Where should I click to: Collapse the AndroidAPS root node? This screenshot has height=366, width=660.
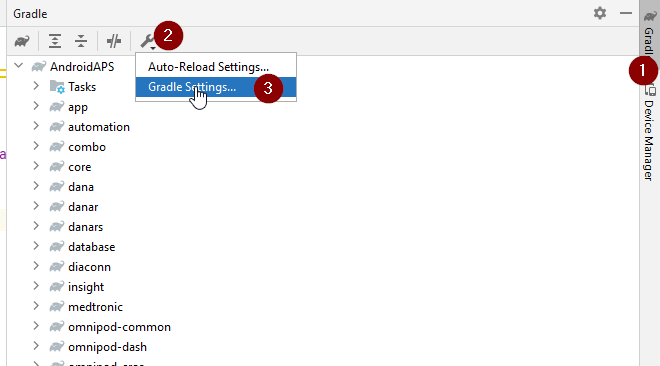click(x=19, y=66)
